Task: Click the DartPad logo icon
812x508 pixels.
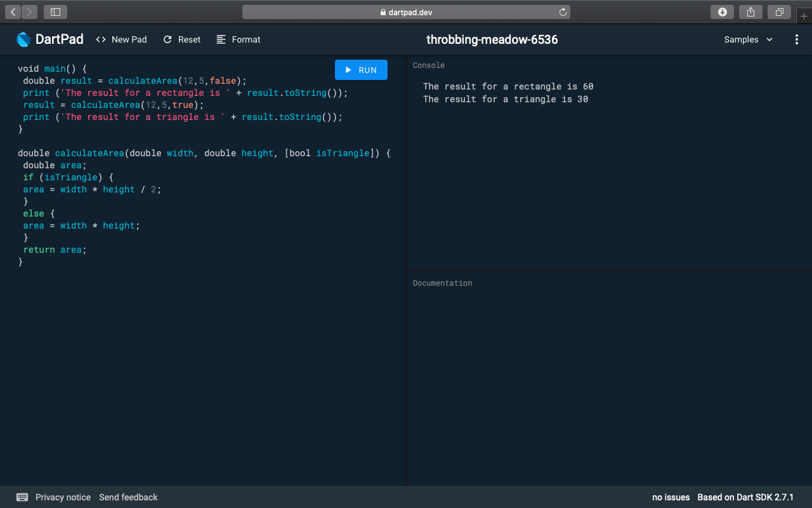Action: (23, 39)
